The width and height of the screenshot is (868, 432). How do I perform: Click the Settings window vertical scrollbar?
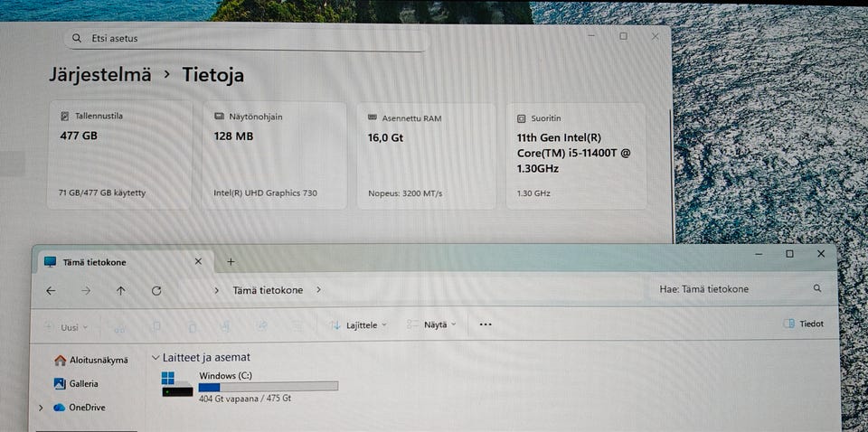coord(671,177)
